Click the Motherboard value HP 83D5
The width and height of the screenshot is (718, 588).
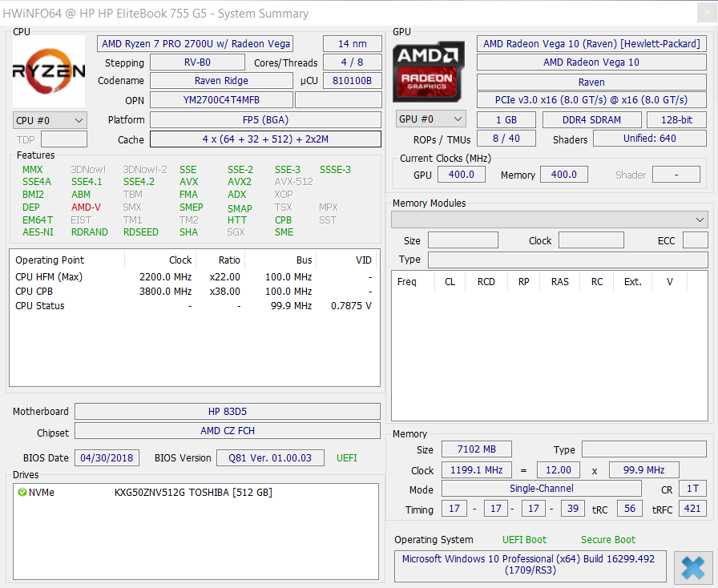[x=228, y=411]
